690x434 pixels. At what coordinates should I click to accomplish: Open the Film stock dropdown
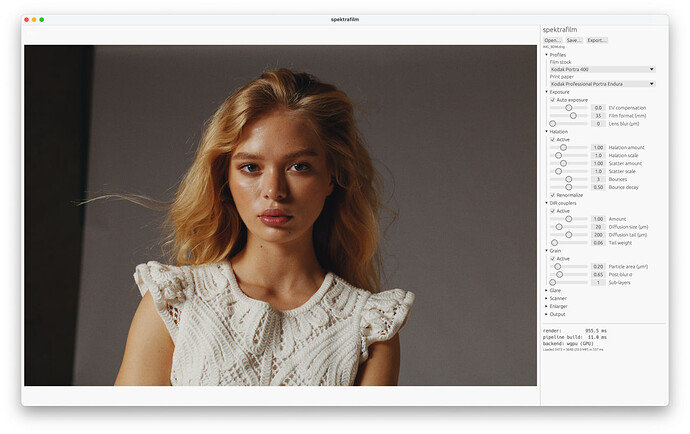point(602,70)
